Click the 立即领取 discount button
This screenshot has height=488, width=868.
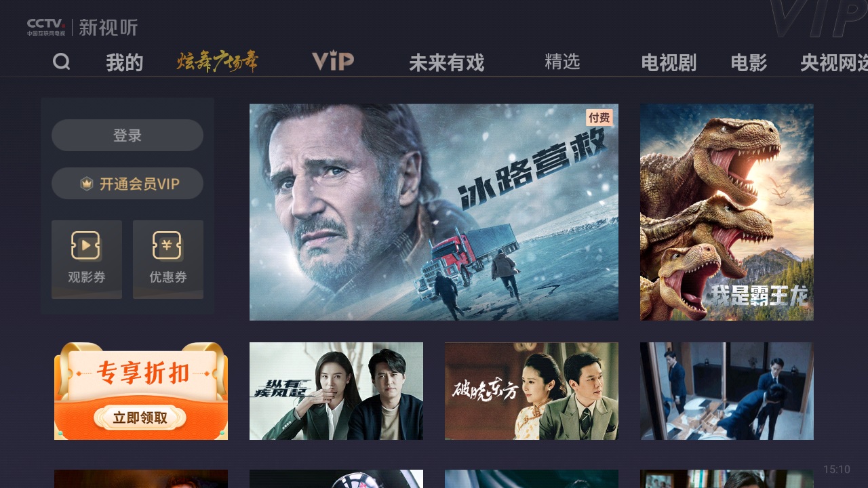point(140,418)
